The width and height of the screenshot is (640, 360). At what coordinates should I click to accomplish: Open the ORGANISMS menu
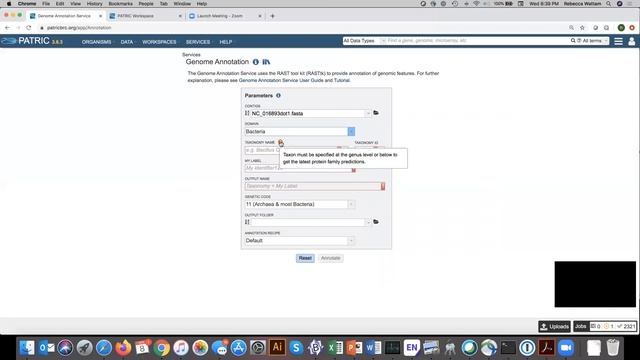coord(97,42)
